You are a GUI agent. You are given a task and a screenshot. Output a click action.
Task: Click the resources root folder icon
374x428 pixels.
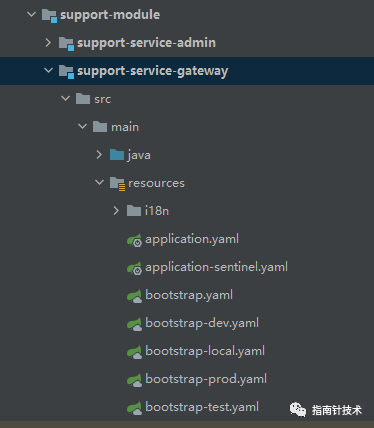[x=118, y=184]
